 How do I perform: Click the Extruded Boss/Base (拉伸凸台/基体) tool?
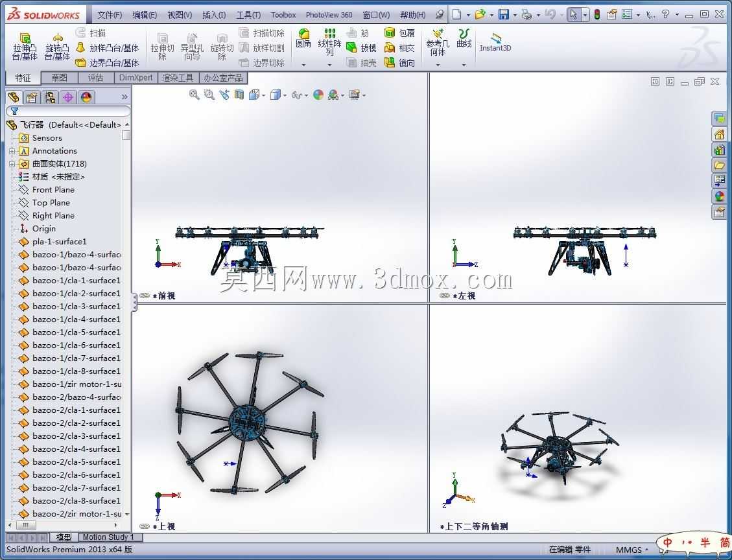tap(25, 47)
